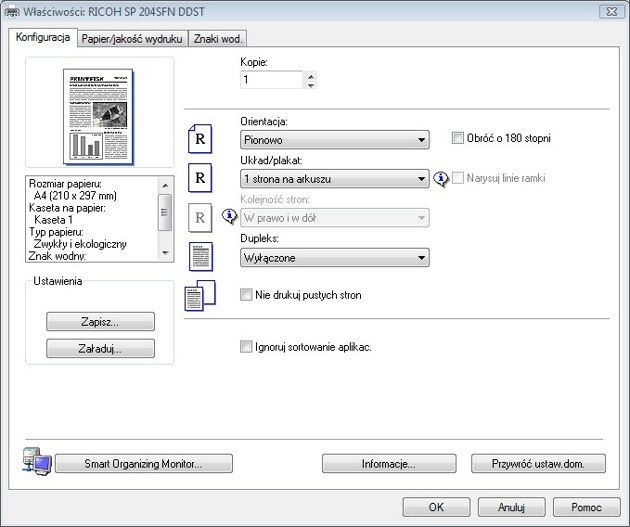Click the Załaduj... settings button
630x527 pixels.
[x=100, y=349]
